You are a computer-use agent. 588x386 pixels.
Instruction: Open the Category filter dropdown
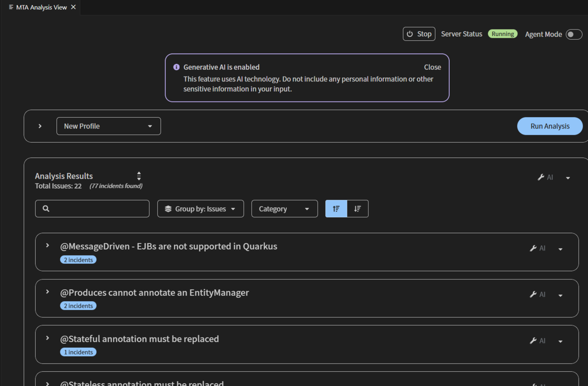point(285,209)
